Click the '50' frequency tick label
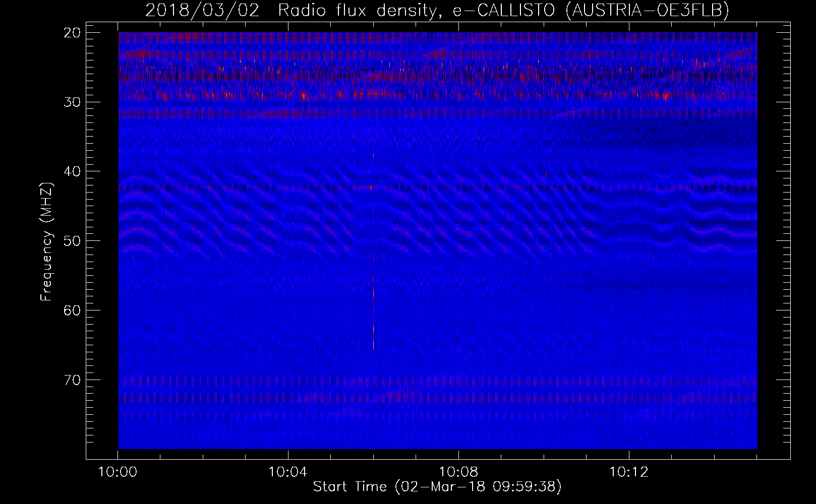Viewport: 816px width, 504px height. [73, 241]
